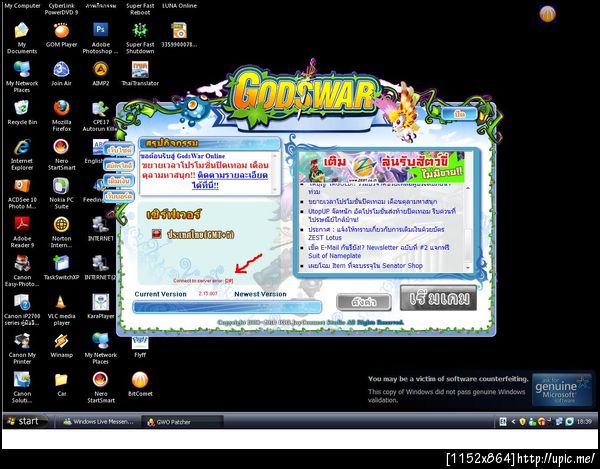Open Nokia PC Suite shortcut

[61, 194]
